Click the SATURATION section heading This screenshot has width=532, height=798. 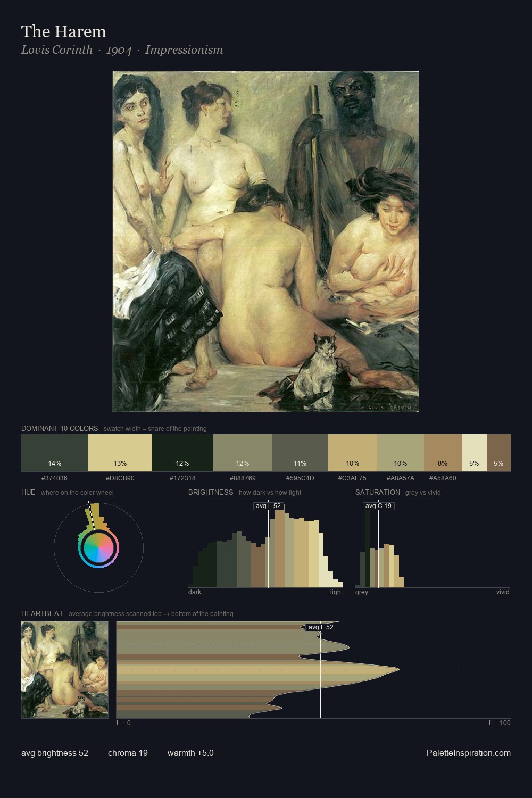click(x=378, y=492)
